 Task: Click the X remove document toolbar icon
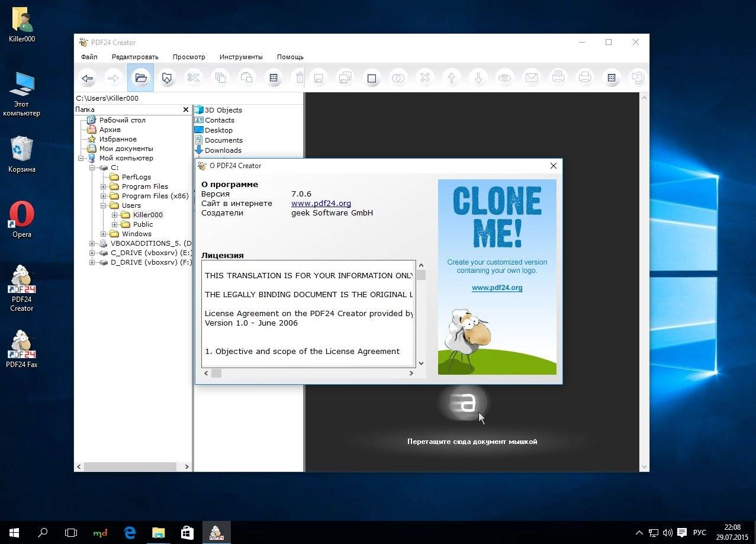click(425, 78)
